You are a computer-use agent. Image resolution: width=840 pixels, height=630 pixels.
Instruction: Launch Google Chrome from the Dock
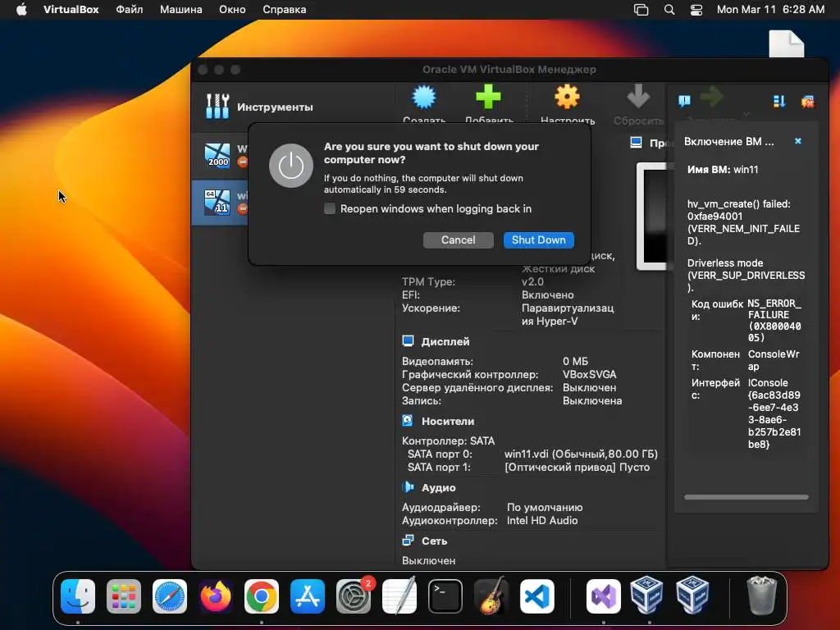pos(262,596)
